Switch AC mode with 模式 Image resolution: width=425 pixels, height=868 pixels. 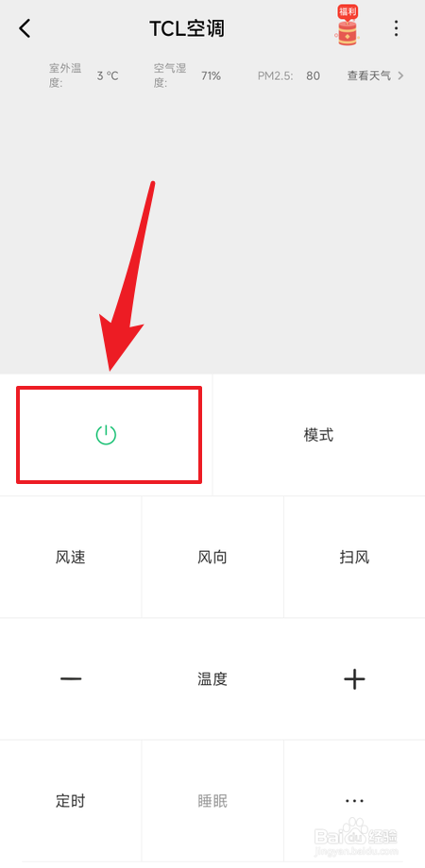pyautogui.click(x=318, y=435)
